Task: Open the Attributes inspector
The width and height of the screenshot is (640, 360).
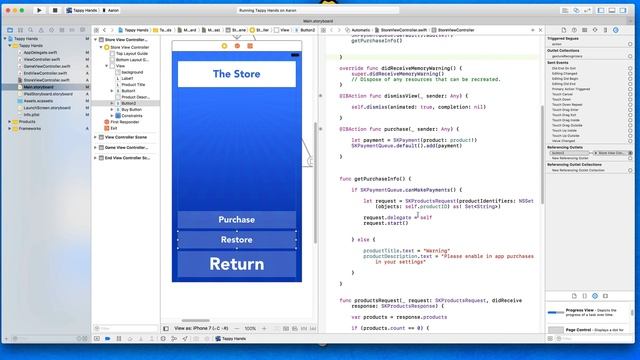Action: [595, 30]
